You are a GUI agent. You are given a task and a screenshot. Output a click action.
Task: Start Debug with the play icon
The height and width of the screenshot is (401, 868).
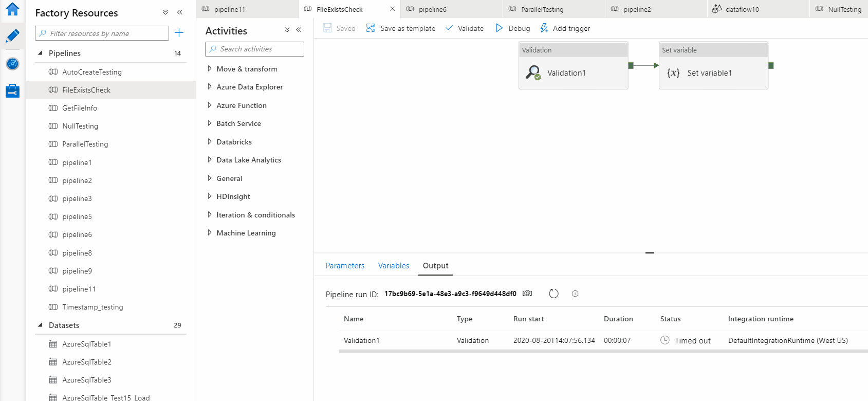pos(499,28)
